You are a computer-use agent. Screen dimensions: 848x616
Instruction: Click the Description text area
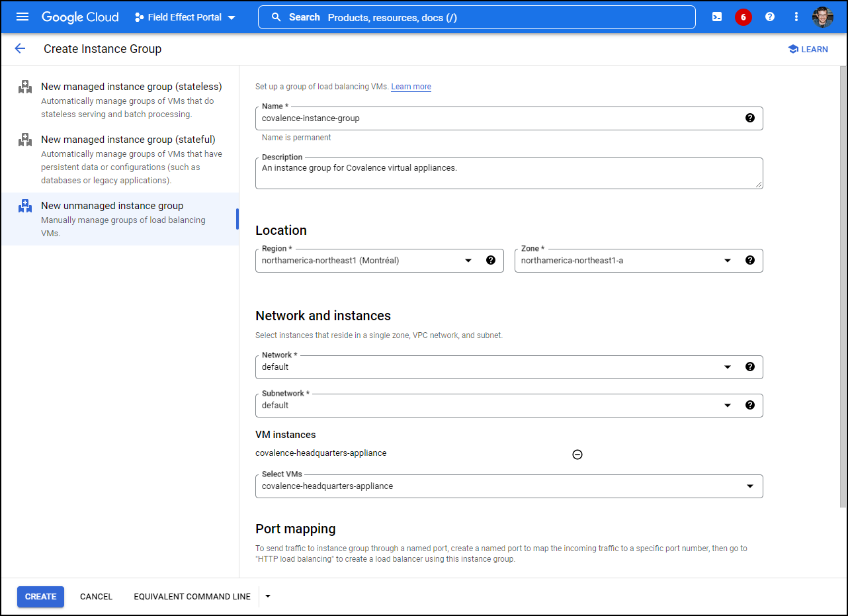pos(509,173)
